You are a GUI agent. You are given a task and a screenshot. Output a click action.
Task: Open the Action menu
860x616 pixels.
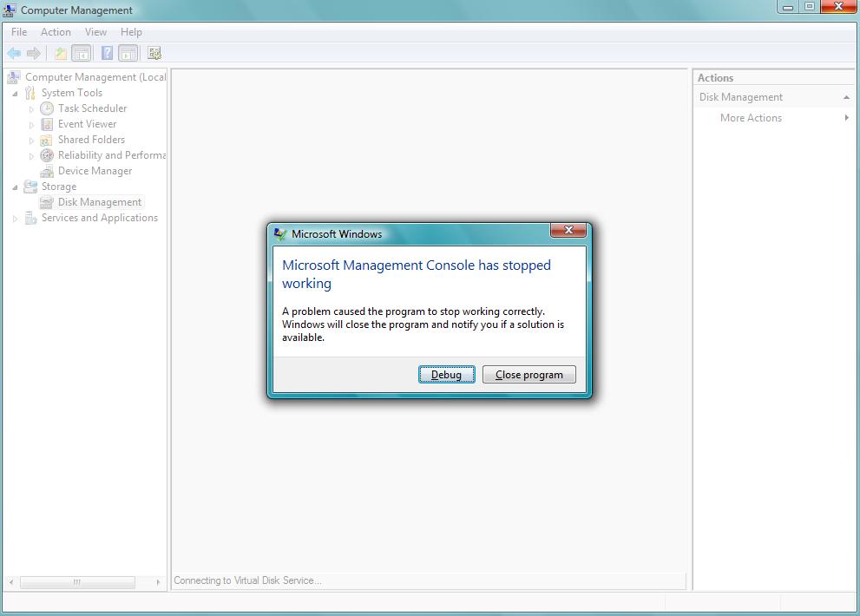click(56, 32)
